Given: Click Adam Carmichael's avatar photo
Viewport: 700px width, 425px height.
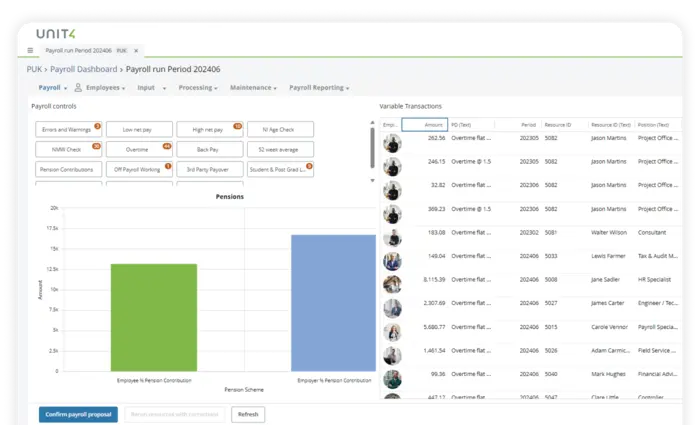Looking at the screenshot, I should (x=392, y=356).
